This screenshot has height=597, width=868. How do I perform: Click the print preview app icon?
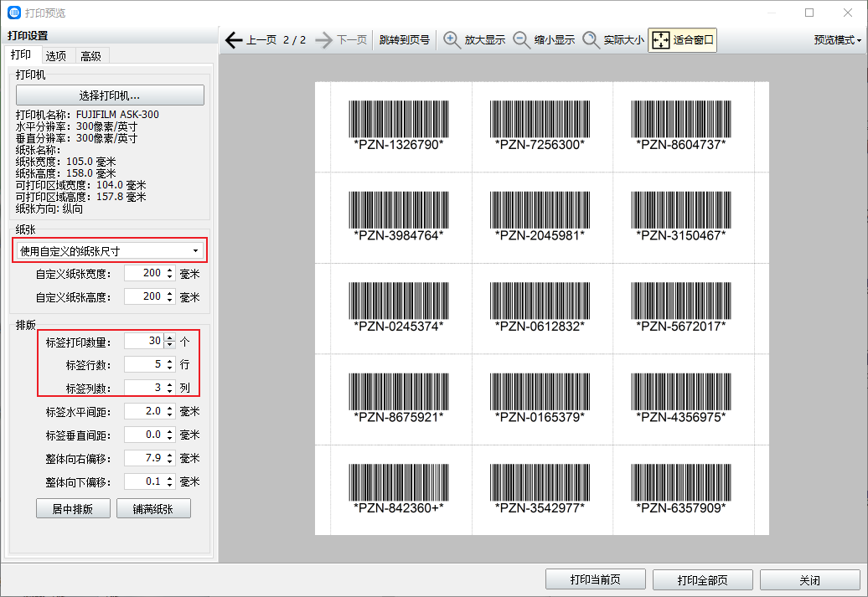point(14,13)
